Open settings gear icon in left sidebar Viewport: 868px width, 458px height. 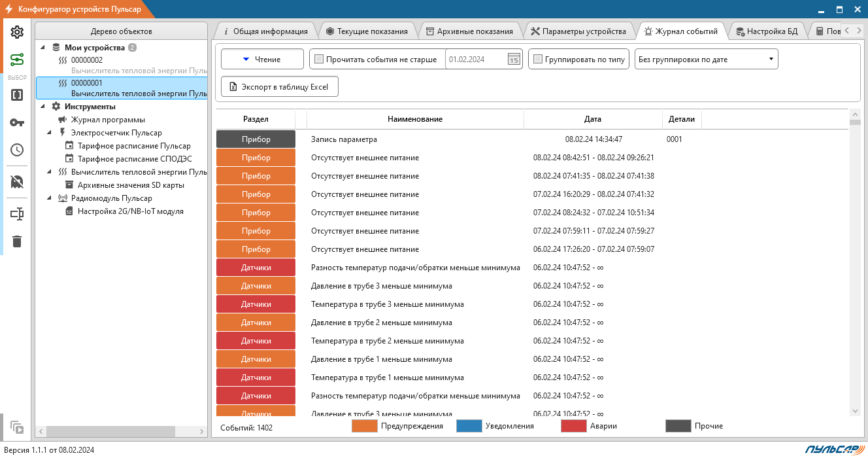[17, 32]
